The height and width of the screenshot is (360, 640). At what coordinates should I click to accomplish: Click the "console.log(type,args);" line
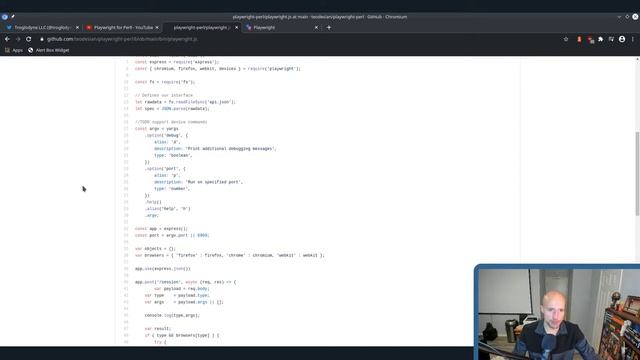[172, 315]
